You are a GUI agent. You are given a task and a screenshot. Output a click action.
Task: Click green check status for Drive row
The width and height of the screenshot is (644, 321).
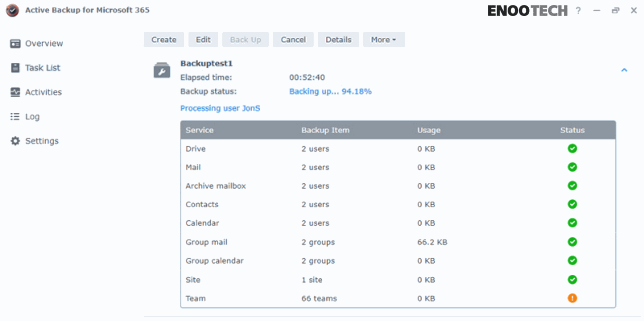pos(572,148)
